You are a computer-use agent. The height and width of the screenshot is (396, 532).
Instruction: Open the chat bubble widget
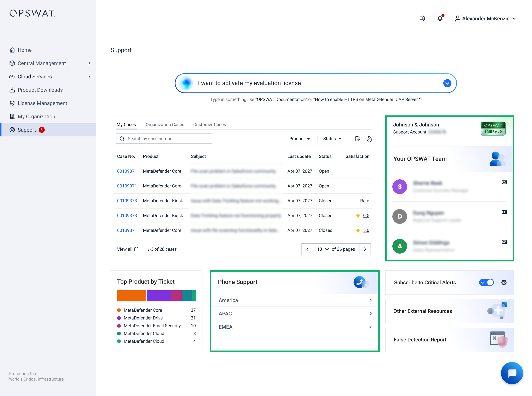click(x=512, y=373)
